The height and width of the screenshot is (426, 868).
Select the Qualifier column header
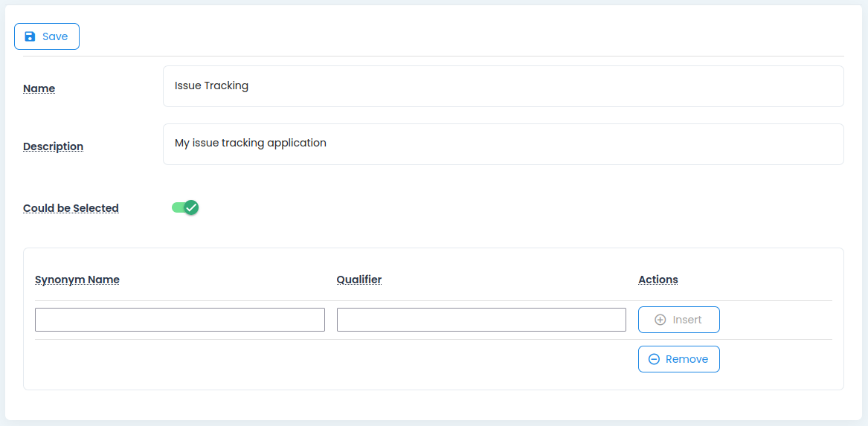coord(359,280)
